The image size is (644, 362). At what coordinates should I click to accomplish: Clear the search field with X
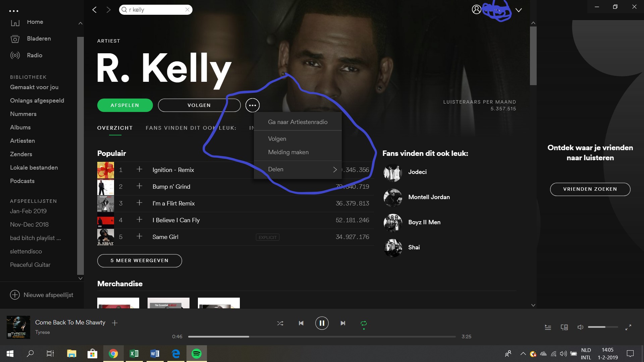(x=187, y=10)
